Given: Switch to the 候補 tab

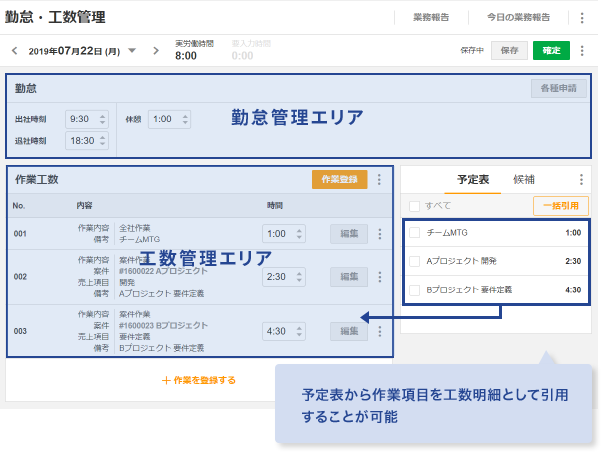Looking at the screenshot, I should click(524, 180).
